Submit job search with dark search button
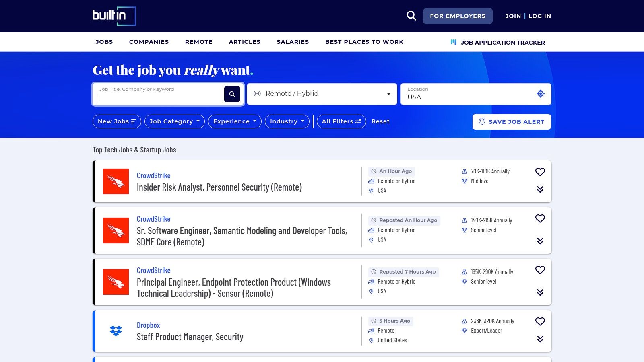Screen dimensions: 644x362 232,94
